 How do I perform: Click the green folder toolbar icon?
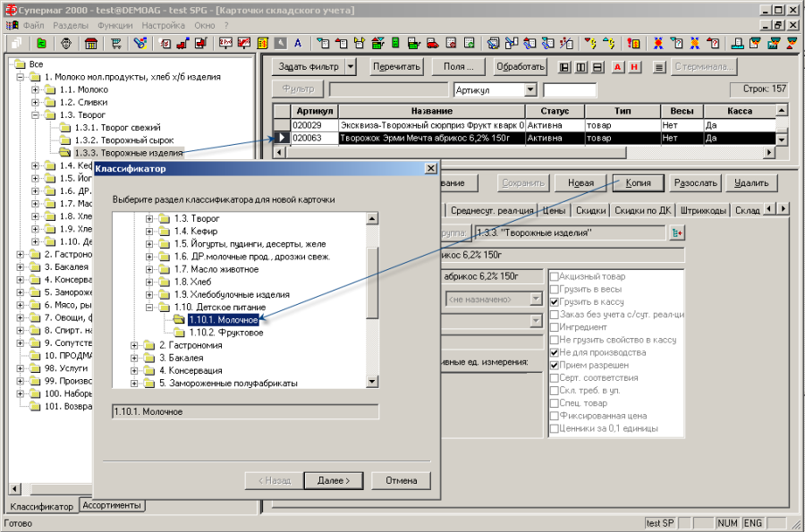(x=41, y=44)
